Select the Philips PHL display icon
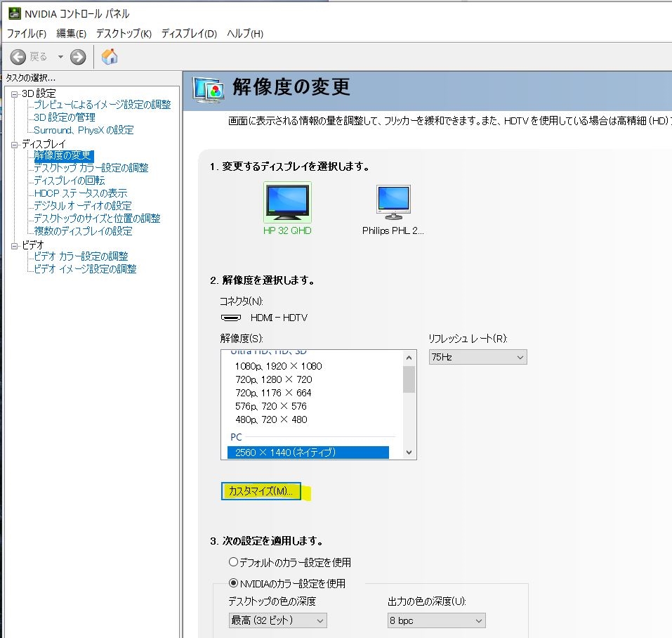The image size is (672, 638). pyautogui.click(x=393, y=202)
